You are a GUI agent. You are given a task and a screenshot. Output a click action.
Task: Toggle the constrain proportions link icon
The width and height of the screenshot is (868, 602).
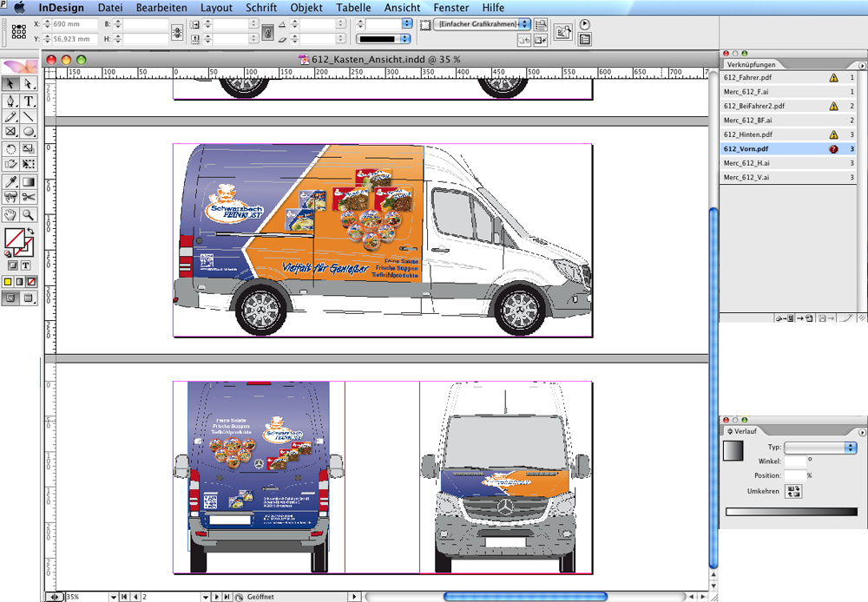click(177, 32)
